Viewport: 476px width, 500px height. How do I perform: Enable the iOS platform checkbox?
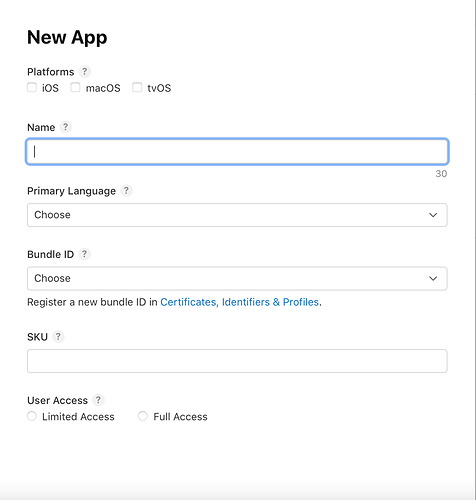tap(32, 88)
